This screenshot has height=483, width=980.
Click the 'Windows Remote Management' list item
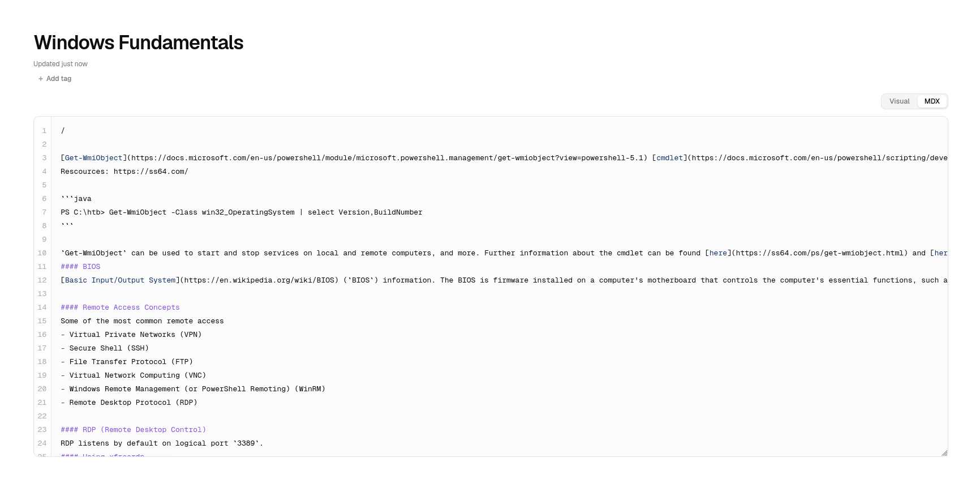[193, 389]
